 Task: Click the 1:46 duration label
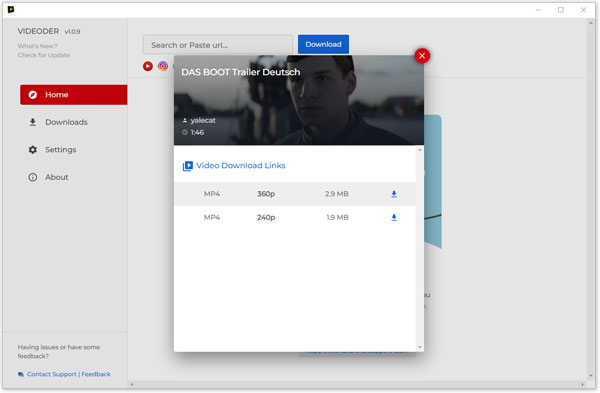point(197,132)
